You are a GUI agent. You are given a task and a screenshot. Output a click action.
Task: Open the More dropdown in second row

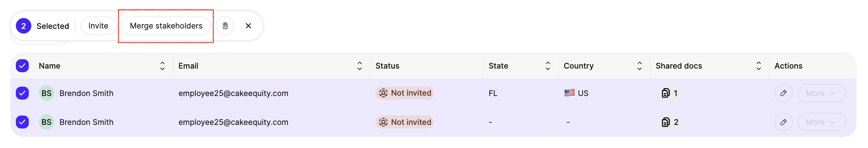tap(822, 122)
